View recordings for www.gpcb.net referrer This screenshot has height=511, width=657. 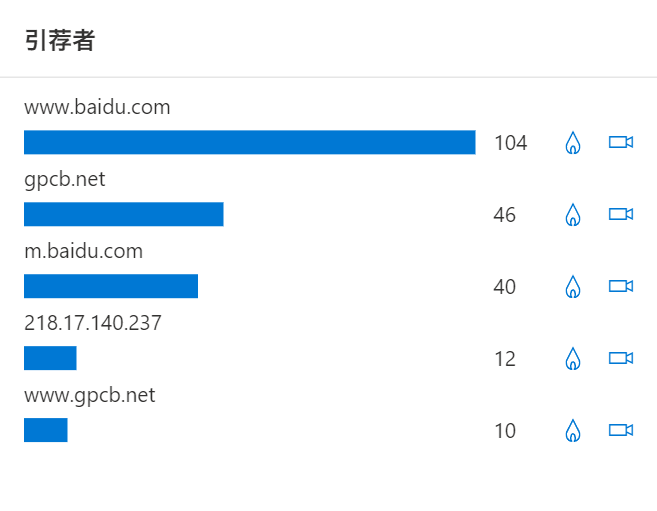[x=621, y=430]
